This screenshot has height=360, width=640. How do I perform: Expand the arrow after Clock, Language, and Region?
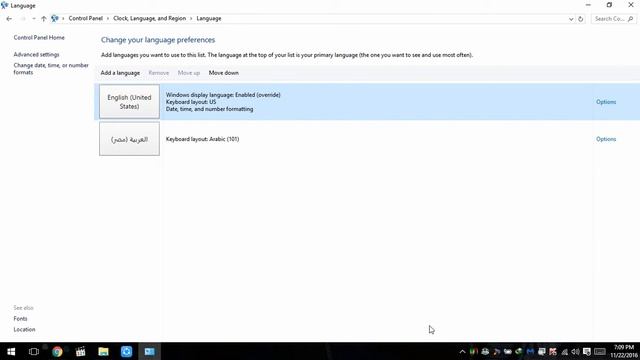191,19
